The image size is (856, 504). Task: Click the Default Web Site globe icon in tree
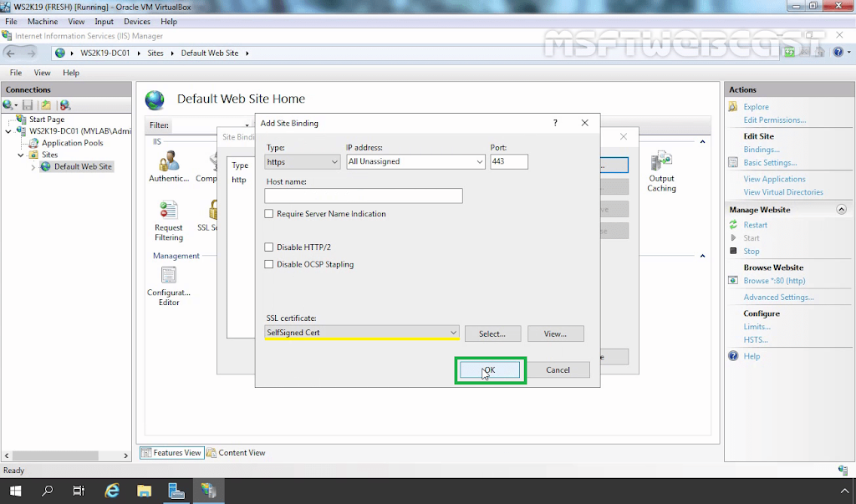[46, 166]
